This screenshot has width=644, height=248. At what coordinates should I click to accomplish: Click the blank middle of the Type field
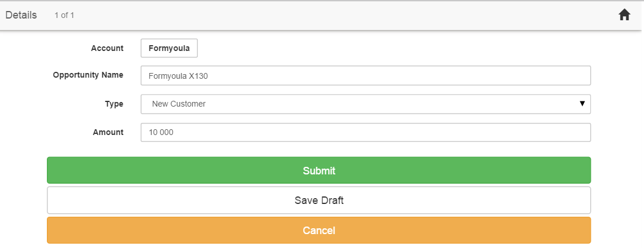[x=376, y=104]
